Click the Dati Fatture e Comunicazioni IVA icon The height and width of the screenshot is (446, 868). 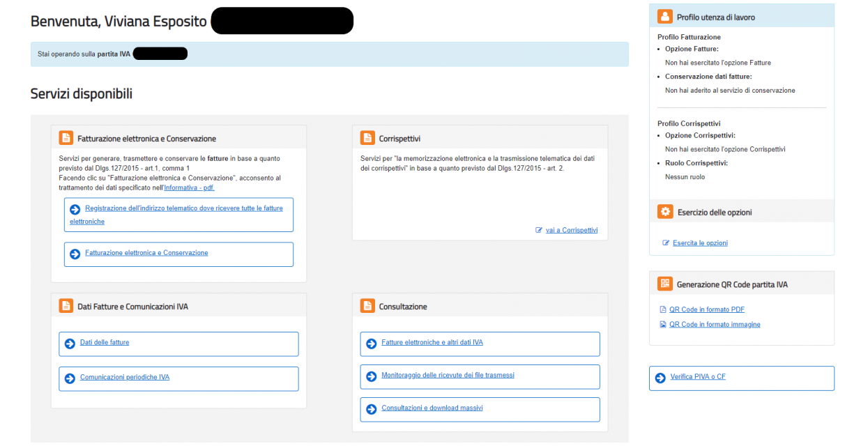(66, 306)
